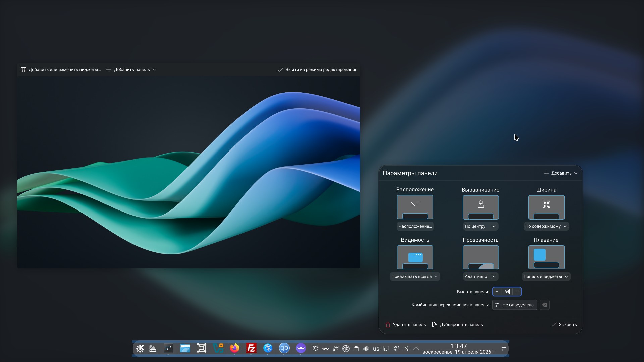Open the KDE application launcher
644x362 pixels.
(x=140, y=348)
